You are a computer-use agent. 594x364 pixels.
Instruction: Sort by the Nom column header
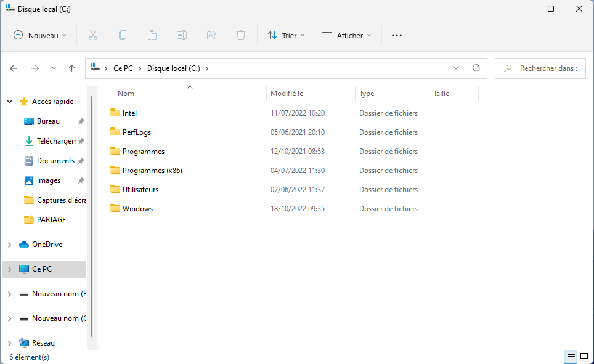point(126,94)
